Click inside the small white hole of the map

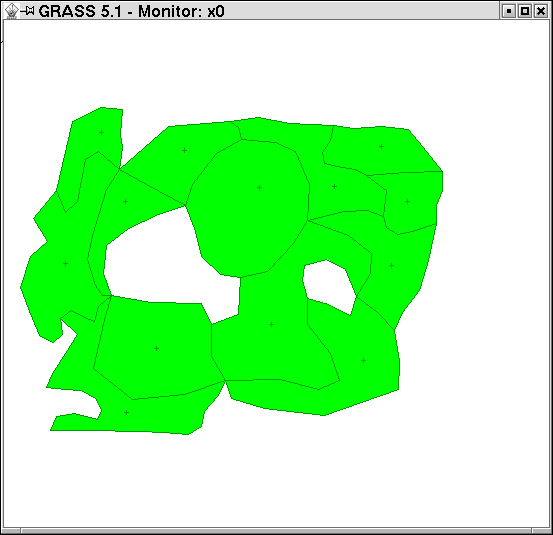click(x=328, y=286)
